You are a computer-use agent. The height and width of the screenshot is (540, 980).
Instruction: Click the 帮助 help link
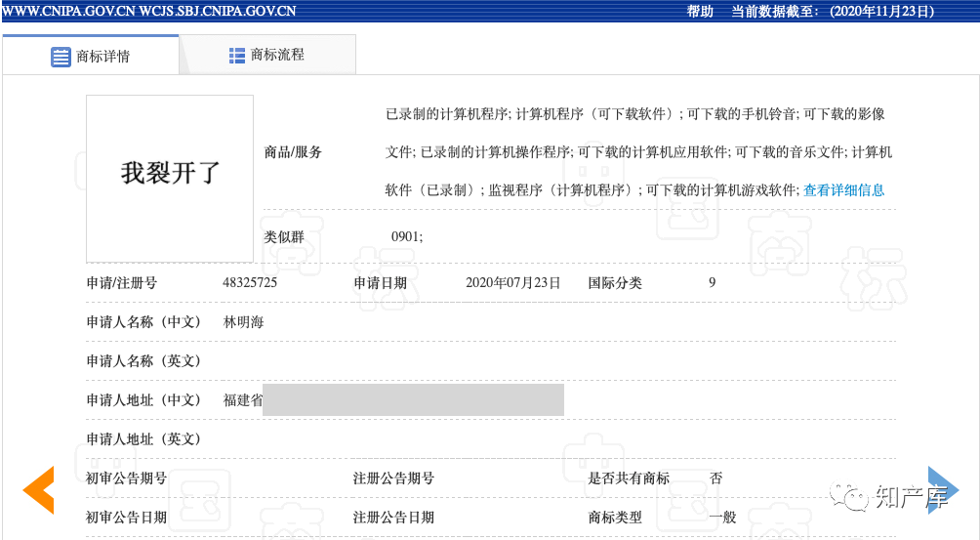[700, 12]
